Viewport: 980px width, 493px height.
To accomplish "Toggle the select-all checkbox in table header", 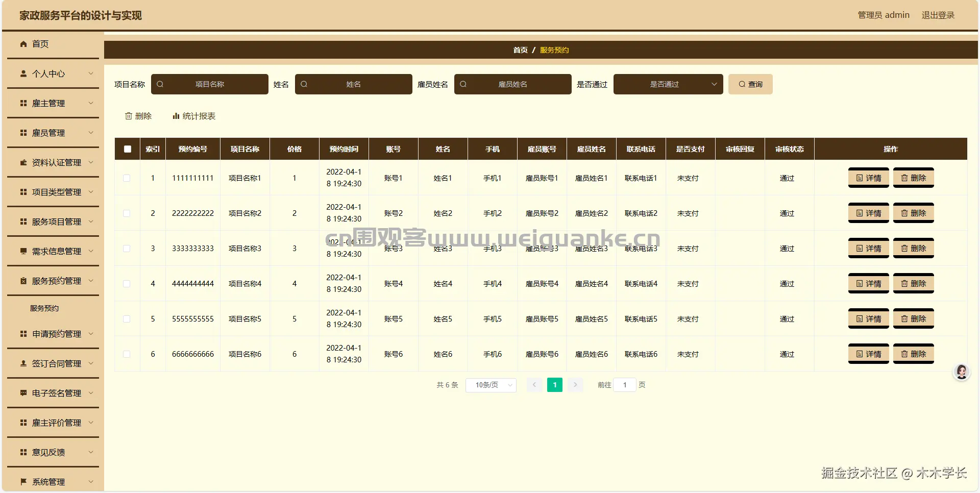I will (128, 149).
